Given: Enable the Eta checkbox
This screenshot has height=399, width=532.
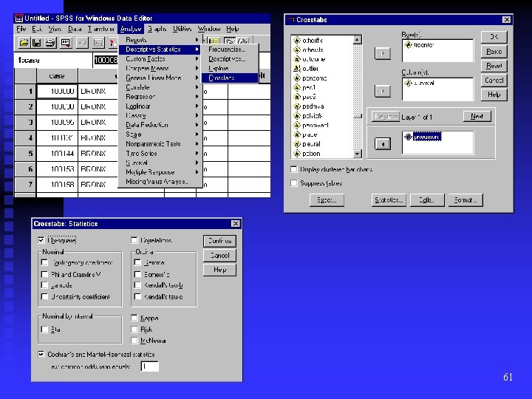Looking at the screenshot, I should tap(44, 329).
